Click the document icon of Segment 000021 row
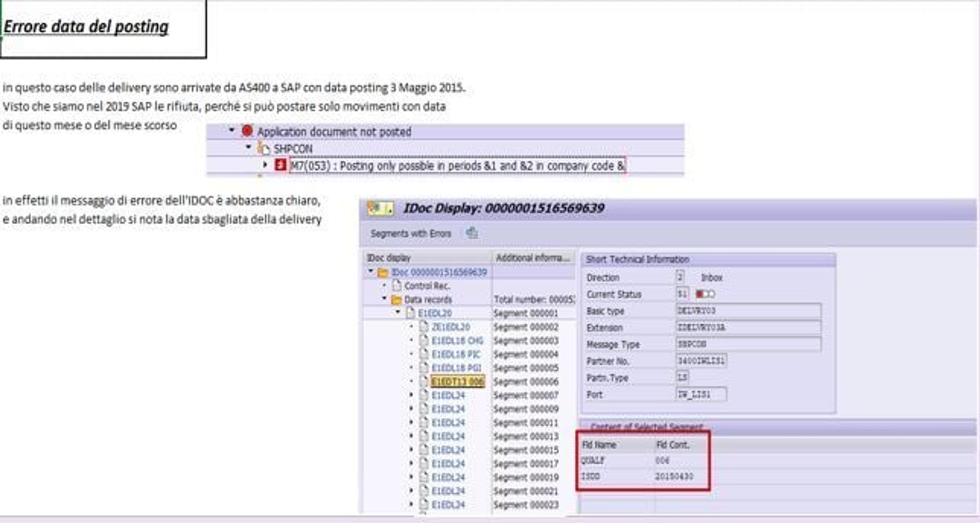980x523 pixels. tap(424, 491)
